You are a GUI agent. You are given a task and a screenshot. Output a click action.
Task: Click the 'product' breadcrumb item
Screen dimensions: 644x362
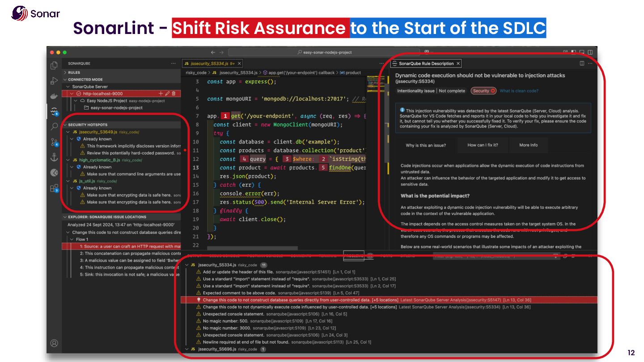tap(350, 72)
